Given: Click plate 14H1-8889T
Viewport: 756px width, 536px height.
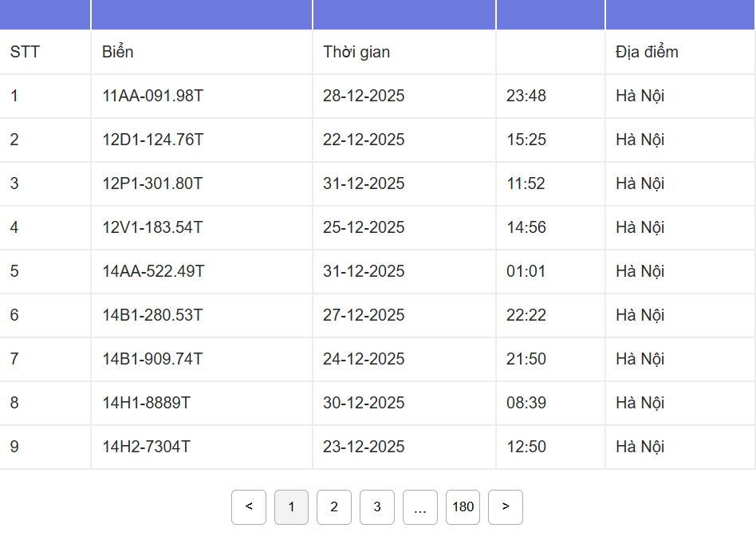Looking at the screenshot, I should [146, 404].
